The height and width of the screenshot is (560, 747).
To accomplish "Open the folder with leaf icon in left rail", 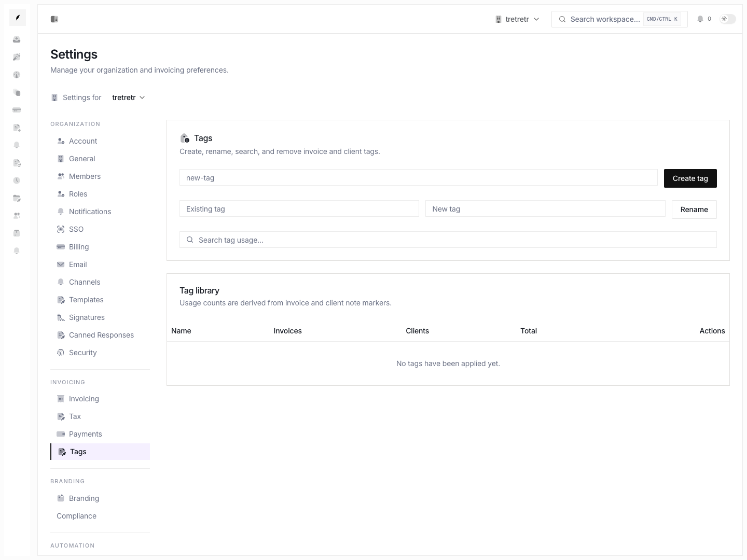I will pos(17,198).
